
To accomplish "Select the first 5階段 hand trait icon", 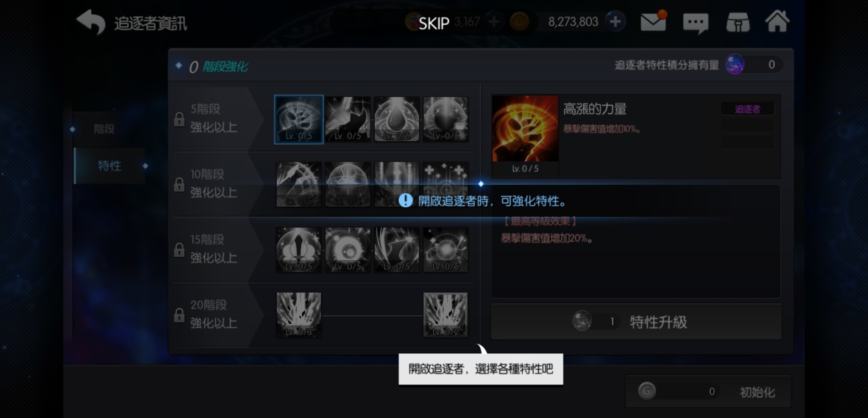I will (299, 119).
